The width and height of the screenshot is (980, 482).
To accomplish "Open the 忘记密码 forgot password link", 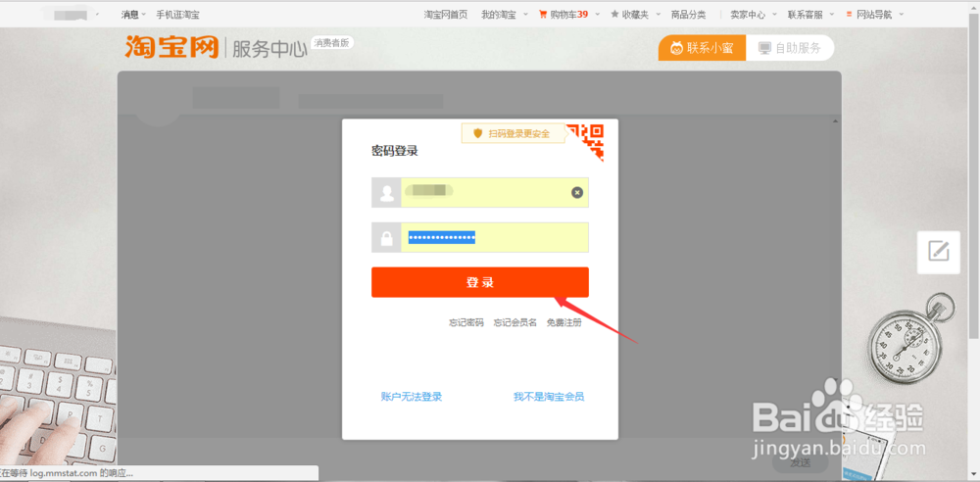I will (466, 322).
